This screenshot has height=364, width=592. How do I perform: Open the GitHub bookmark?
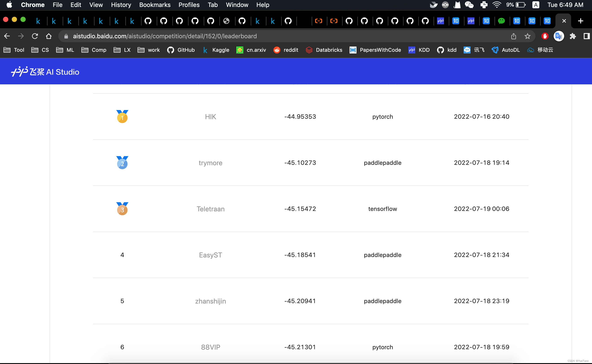point(181,50)
